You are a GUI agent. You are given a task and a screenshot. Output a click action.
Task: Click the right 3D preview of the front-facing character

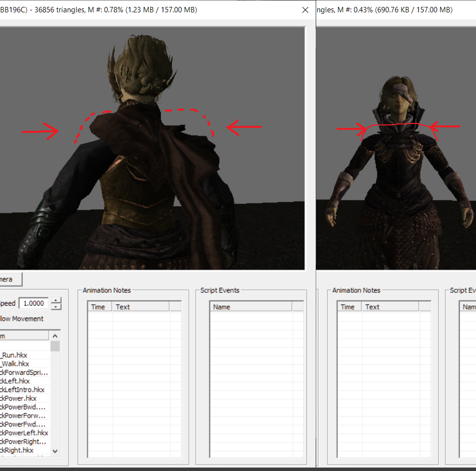[x=396, y=148]
